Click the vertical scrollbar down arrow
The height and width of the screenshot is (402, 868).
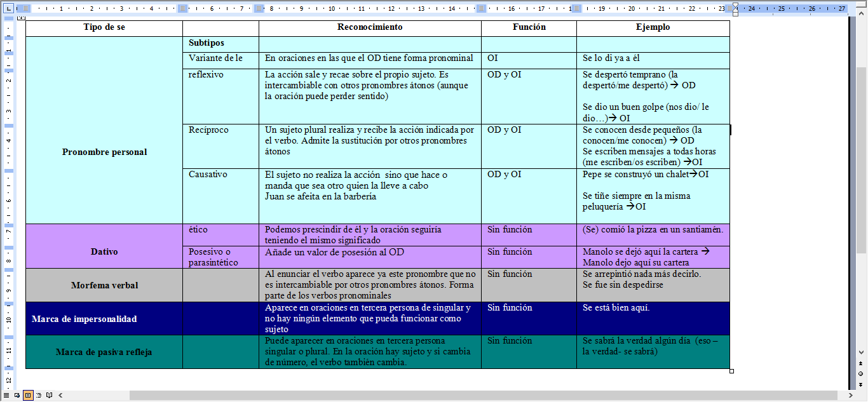pos(862,352)
